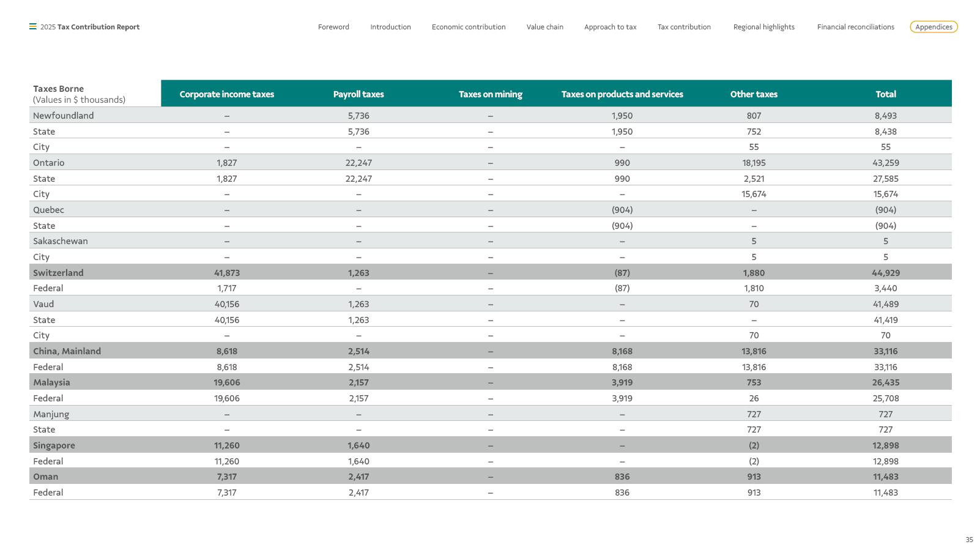Click the China, Mainland row
The width and height of the screenshot is (980, 550).
click(490, 351)
